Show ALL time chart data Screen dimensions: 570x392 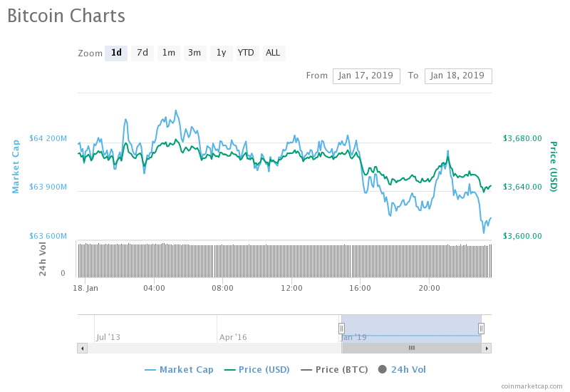(x=273, y=53)
